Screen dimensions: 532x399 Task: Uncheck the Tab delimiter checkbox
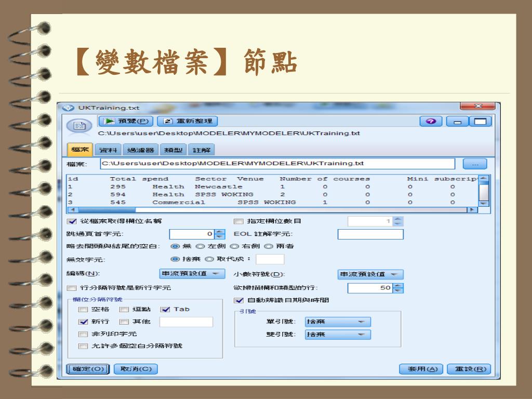[165, 310]
